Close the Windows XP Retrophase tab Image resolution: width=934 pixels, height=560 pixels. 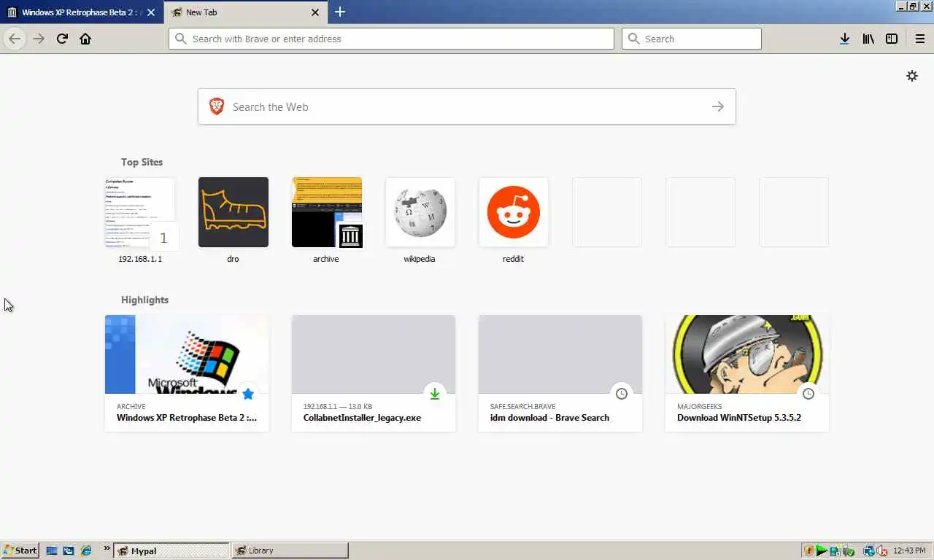pyautogui.click(x=151, y=12)
